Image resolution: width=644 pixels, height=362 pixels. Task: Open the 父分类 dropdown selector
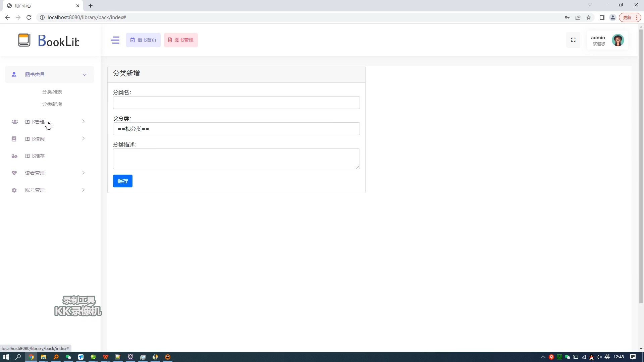point(236,129)
